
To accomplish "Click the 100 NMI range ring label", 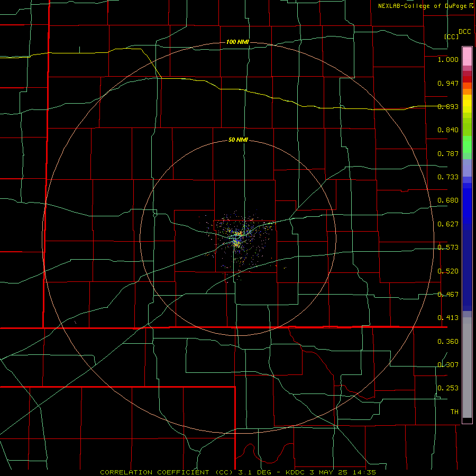I will (237, 42).
